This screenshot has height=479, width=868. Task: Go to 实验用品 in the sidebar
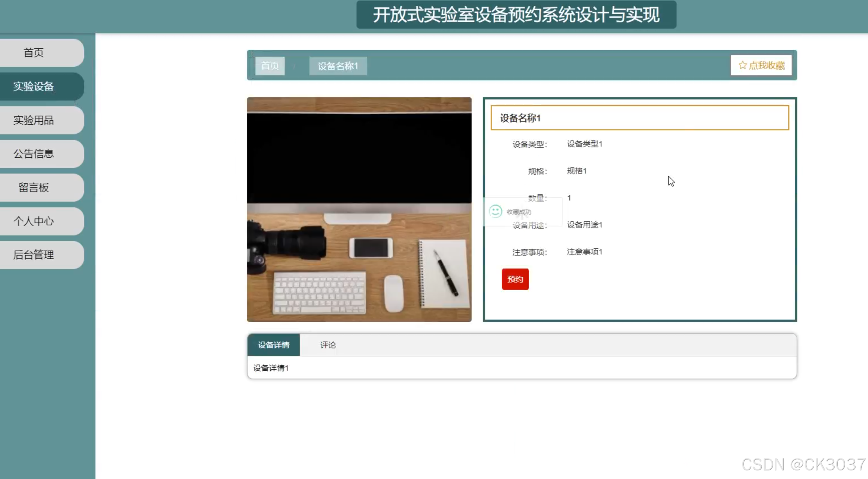(34, 120)
